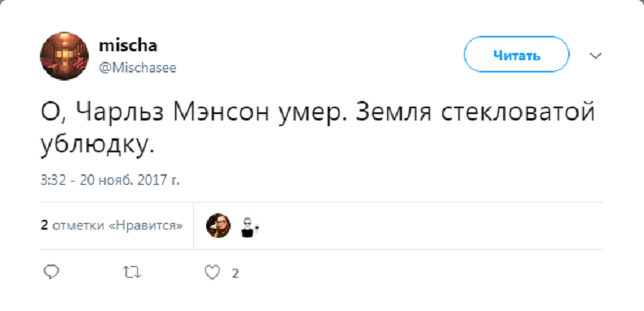Open the @Mischasee handle link
Viewport: 644px width, 311px height.
pos(138,68)
